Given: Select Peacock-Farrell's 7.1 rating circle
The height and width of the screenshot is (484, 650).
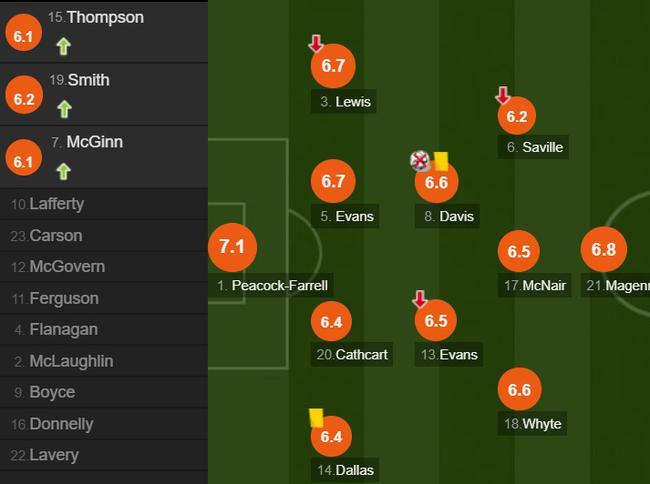Looking at the screenshot, I should click(x=232, y=247).
